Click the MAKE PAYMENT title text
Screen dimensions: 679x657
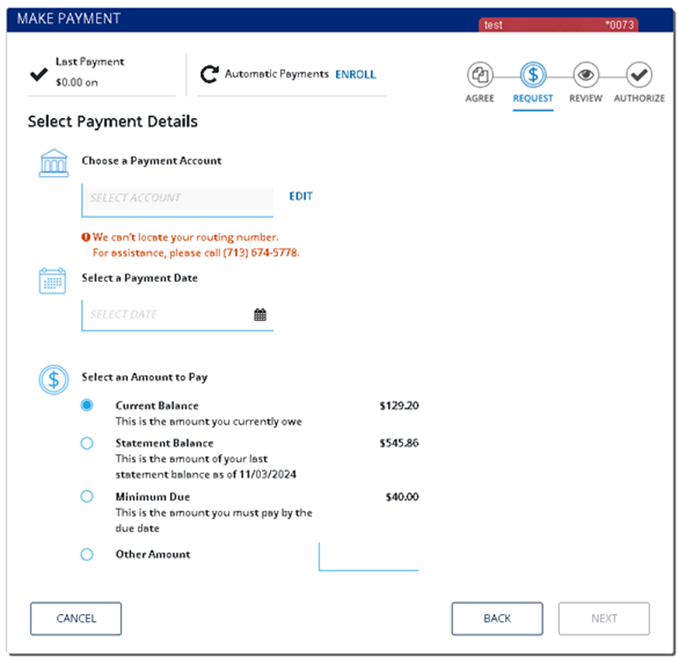pyautogui.click(x=69, y=19)
